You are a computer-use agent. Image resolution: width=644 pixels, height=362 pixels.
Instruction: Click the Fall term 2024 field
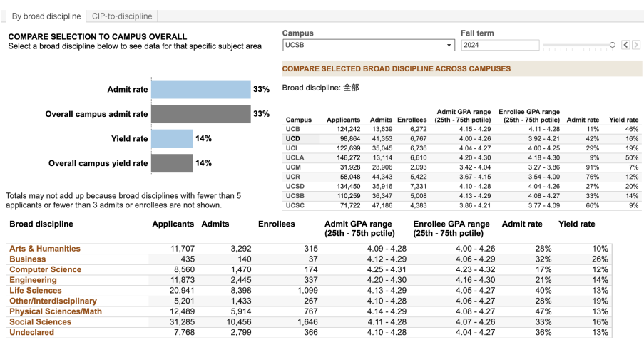click(x=499, y=45)
